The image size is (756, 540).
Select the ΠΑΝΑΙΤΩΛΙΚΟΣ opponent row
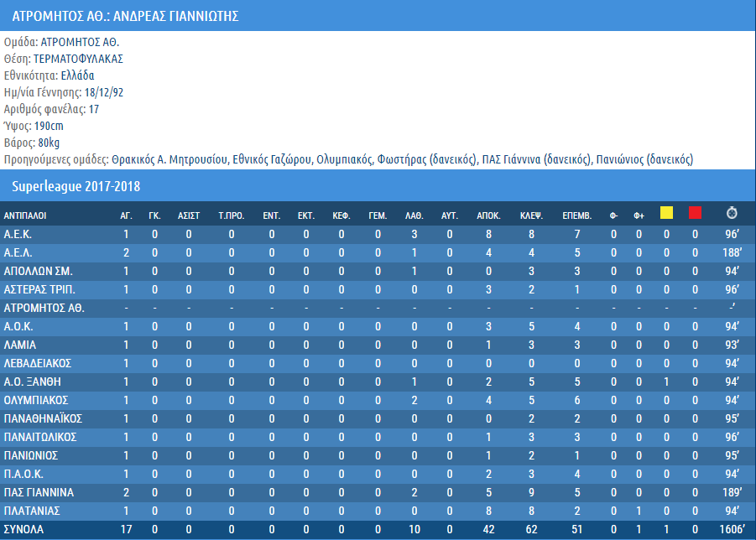click(378, 437)
